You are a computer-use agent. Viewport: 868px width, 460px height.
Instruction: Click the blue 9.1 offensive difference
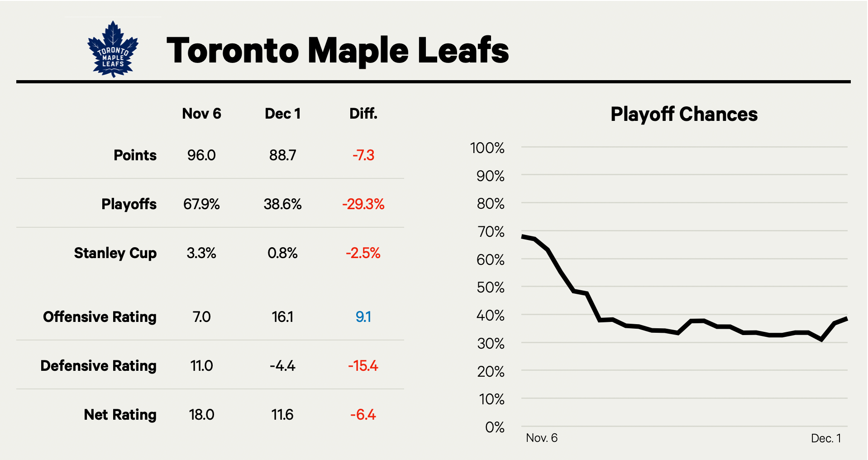pyautogui.click(x=363, y=317)
